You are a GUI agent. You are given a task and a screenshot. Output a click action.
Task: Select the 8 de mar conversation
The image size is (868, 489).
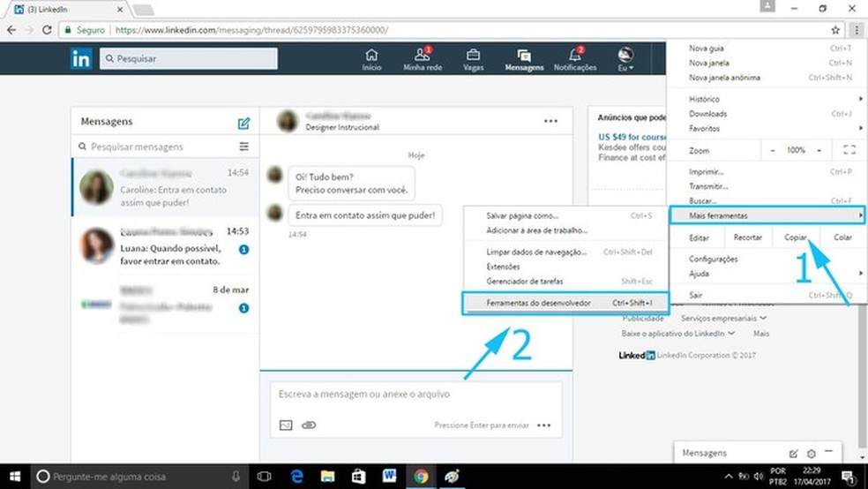click(x=165, y=304)
